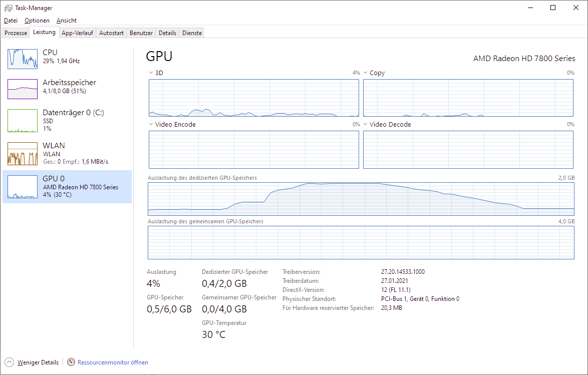This screenshot has height=375, width=588.
Task: Click the Arbeitsspeicher 4,1/8,0 GB (51%) text
Action: (64, 91)
